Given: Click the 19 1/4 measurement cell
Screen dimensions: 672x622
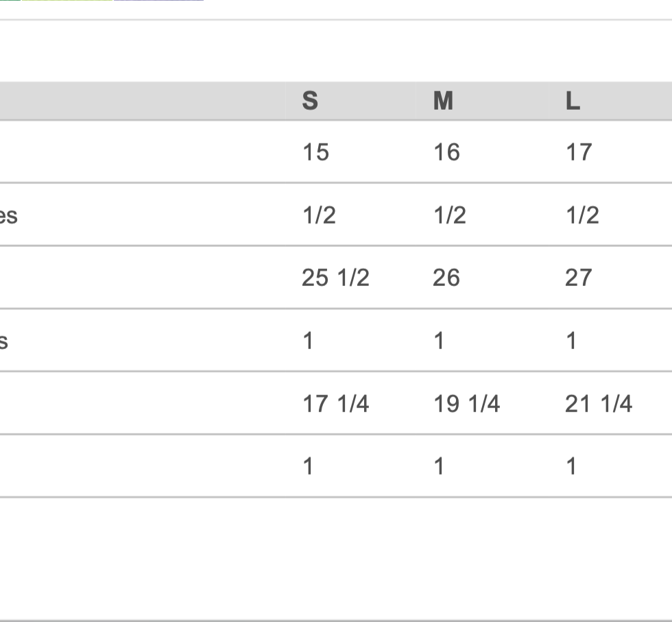Looking at the screenshot, I should coord(467,403).
